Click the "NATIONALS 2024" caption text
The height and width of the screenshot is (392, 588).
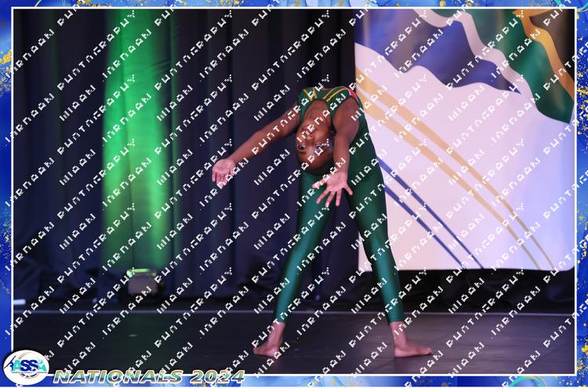[149, 376]
